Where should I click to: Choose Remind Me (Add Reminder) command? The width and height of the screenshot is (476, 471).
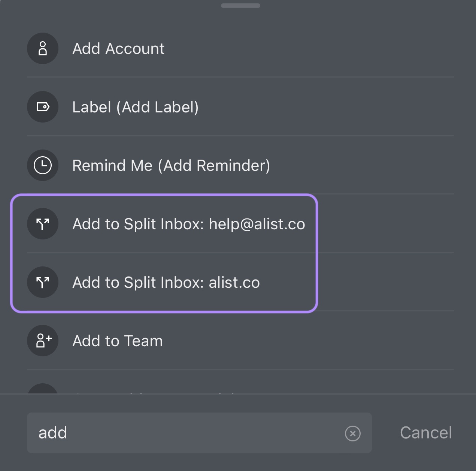point(240,165)
